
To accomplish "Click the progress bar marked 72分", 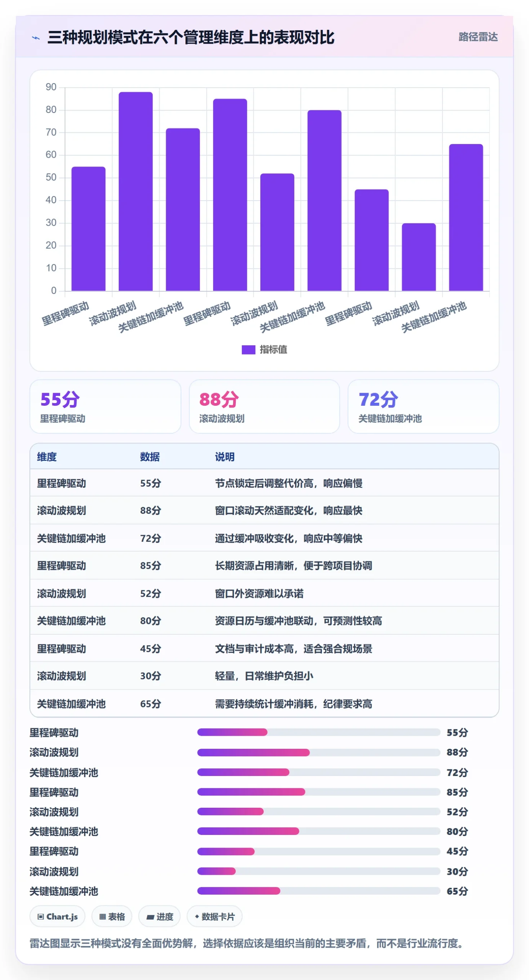I will click(x=318, y=772).
